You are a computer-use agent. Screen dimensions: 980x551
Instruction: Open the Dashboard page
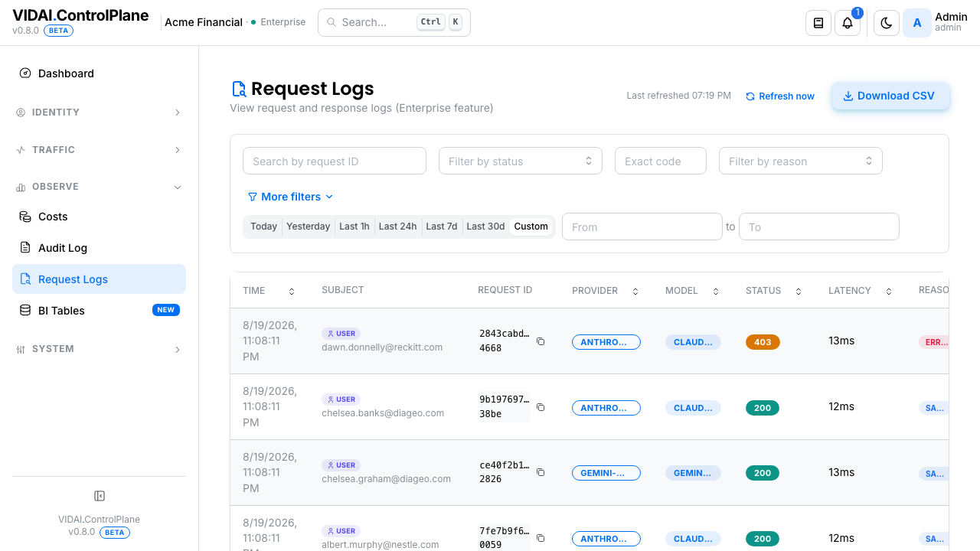[99, 73]
